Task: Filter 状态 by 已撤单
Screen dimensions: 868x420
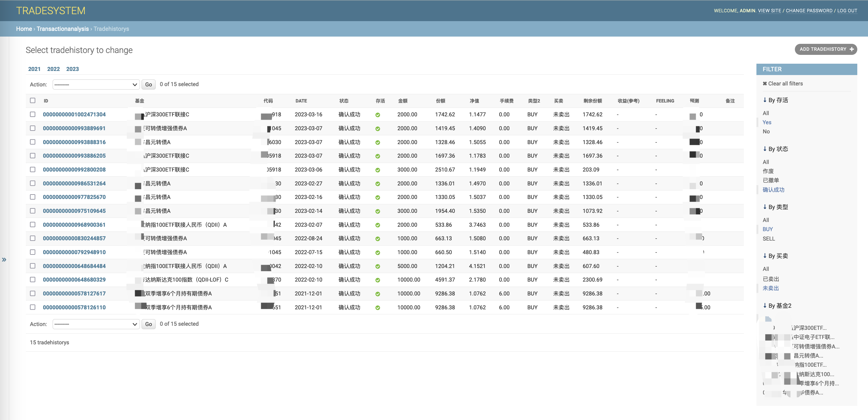Action: (x=771, y=180)
